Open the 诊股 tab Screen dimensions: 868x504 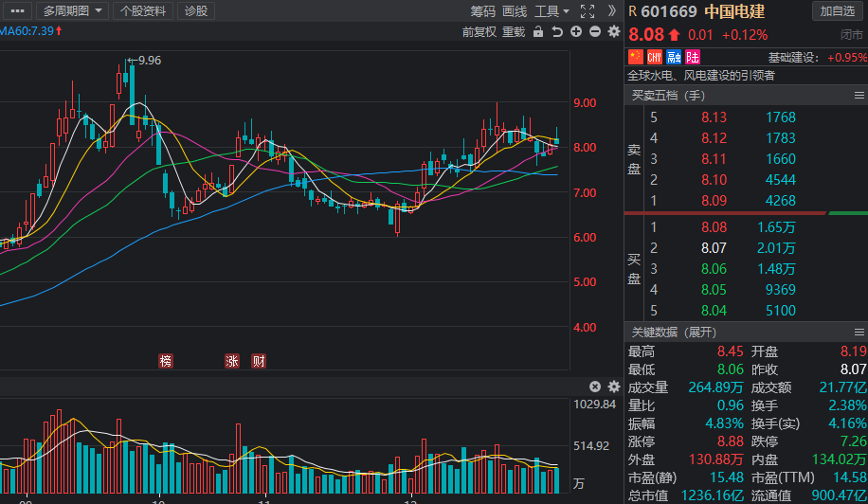pyautogui.click(x=196, y=11)
